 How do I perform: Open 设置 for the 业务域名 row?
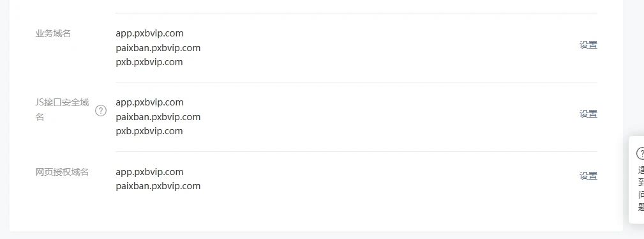(x=588, y=45)
